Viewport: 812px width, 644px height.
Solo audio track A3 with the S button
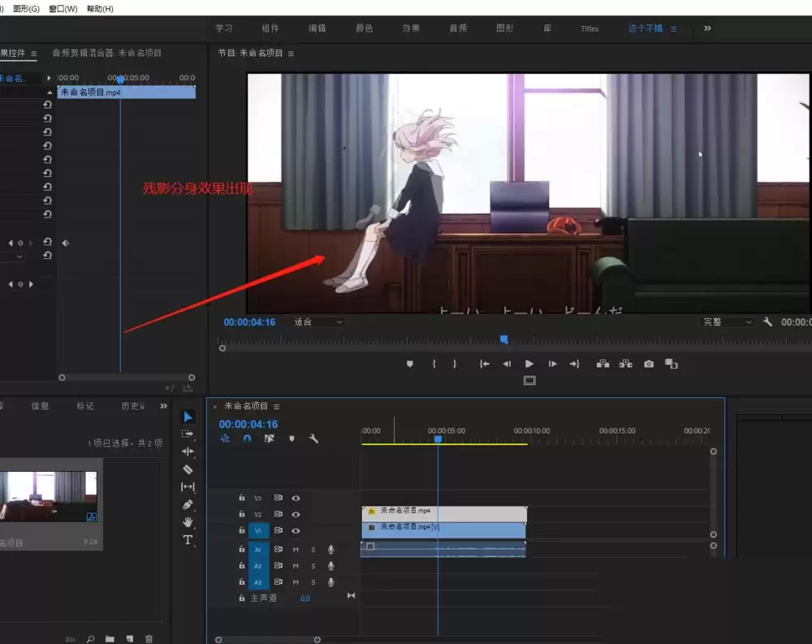(x=313, y=581)
